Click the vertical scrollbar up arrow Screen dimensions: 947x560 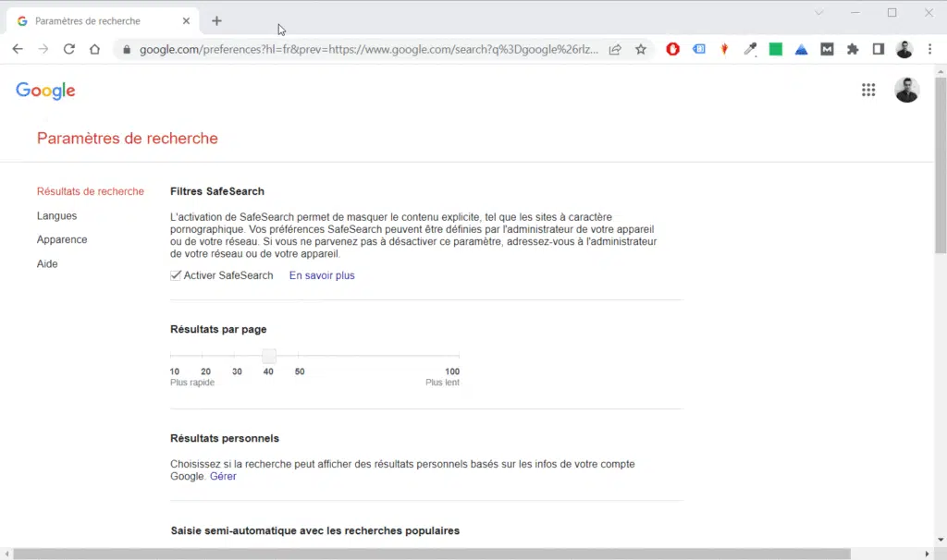[x=941, y=72]
